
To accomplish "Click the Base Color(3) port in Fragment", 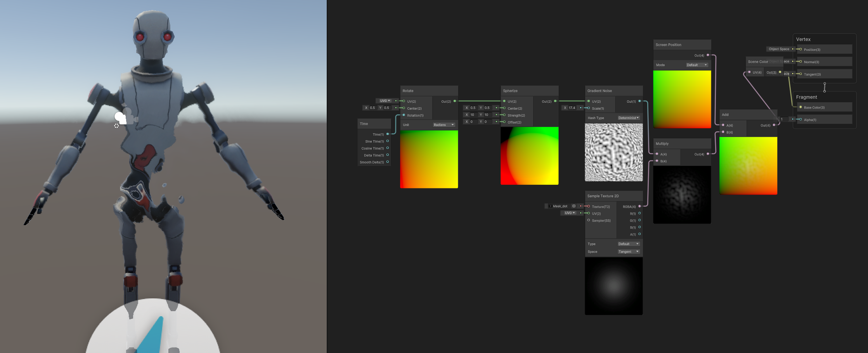I will pos(800,107).
